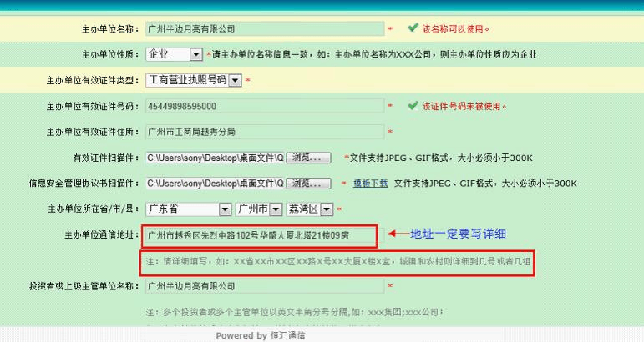Click the 恒汇通信 footer link

pos(287,335)
